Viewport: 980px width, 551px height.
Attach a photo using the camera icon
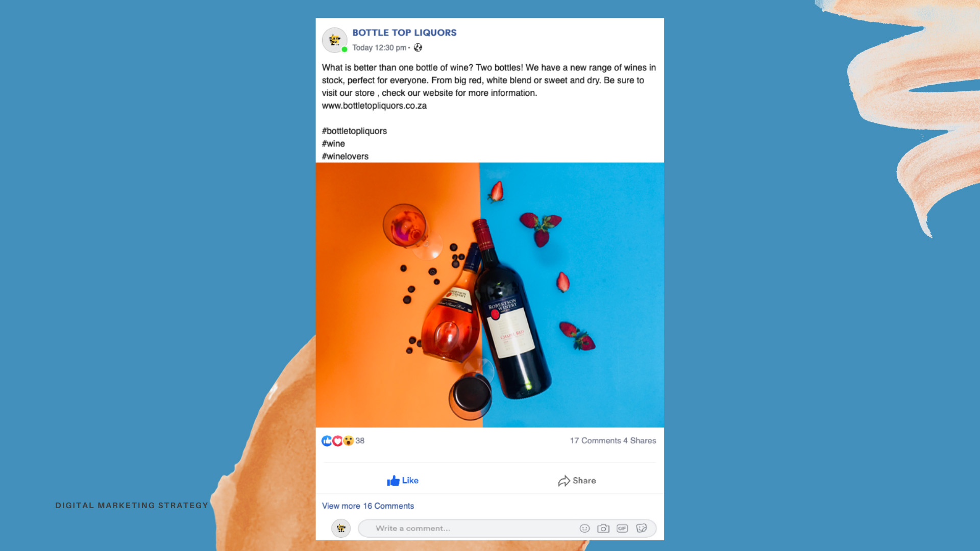click(603, 529)
